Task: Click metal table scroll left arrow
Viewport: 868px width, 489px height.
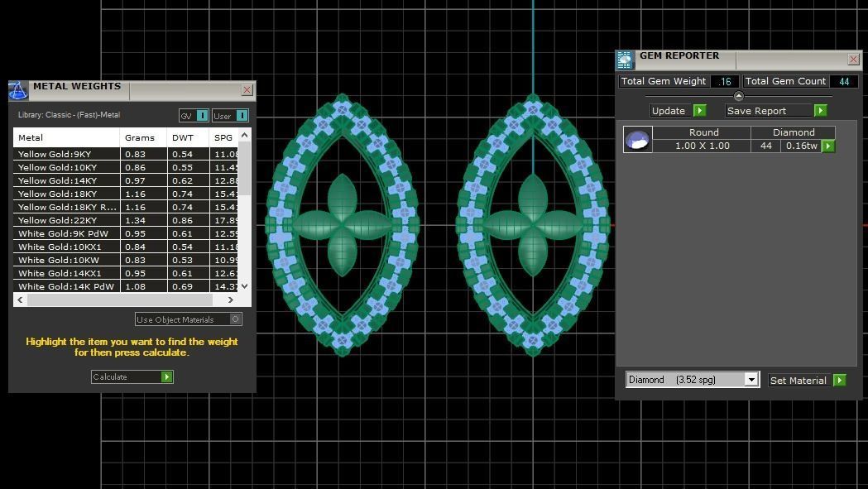Action: [x=20, y=300]
